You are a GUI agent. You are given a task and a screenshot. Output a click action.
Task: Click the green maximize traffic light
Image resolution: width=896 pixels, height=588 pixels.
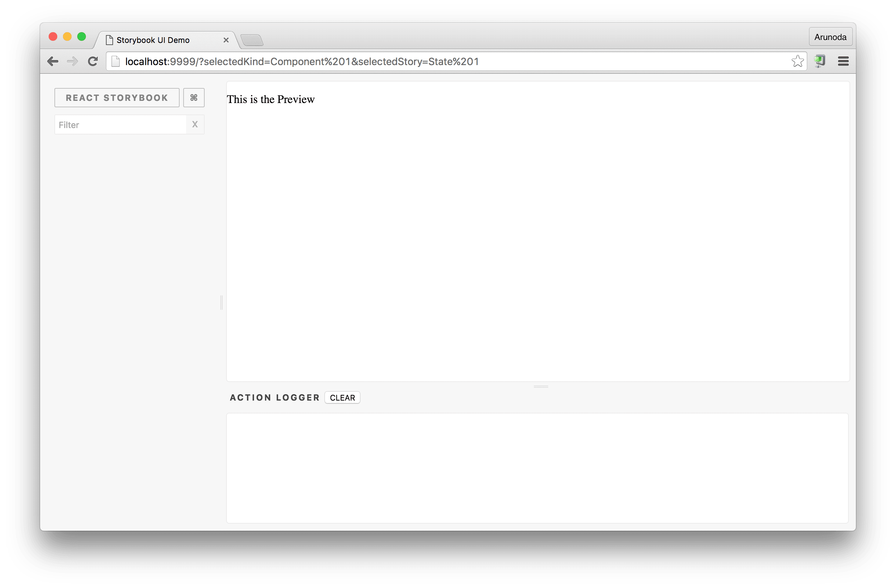tap(82, 36)
